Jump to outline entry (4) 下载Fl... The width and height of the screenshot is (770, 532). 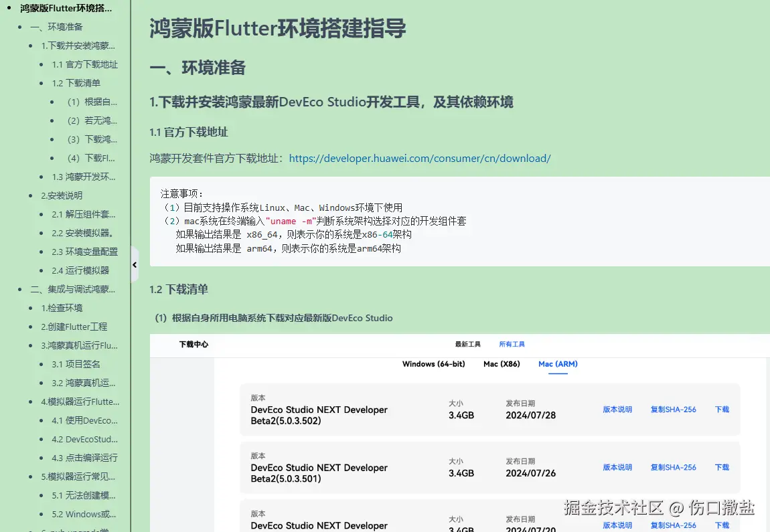click(x=91, y=158)
